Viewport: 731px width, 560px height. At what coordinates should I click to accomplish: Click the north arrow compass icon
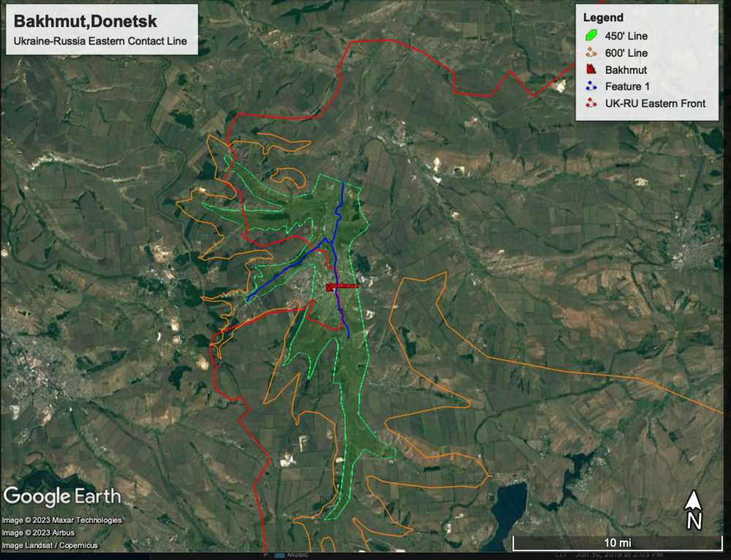(694, 510)
